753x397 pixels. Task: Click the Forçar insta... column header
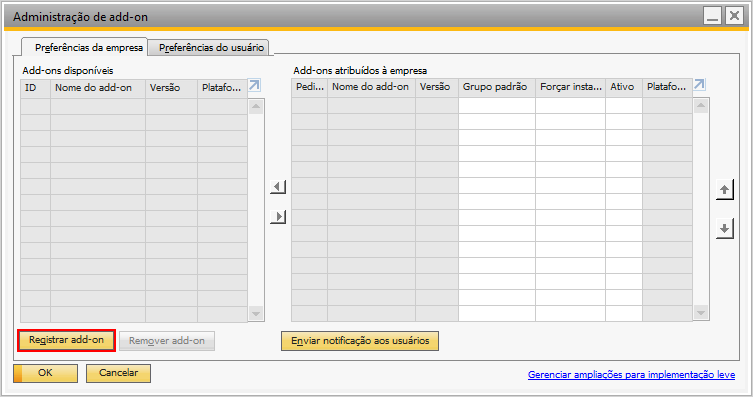[570, 87]
